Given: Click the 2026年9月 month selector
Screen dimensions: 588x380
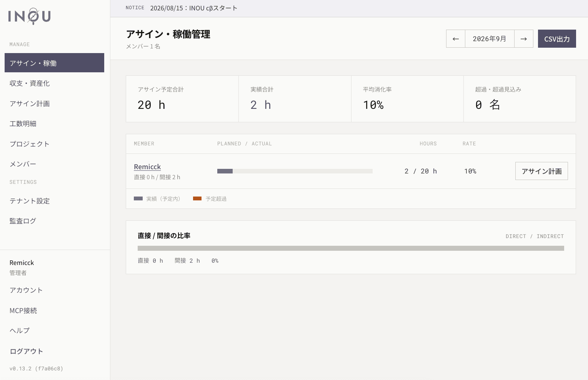Looking at the screenshot, I should [490, 39].
